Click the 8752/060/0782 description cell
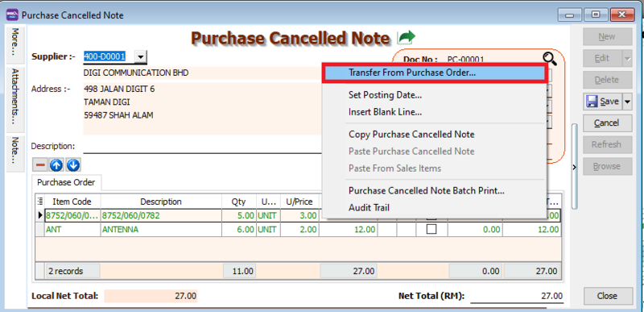This screenshot has height=312, width=644. pos(161,215)
